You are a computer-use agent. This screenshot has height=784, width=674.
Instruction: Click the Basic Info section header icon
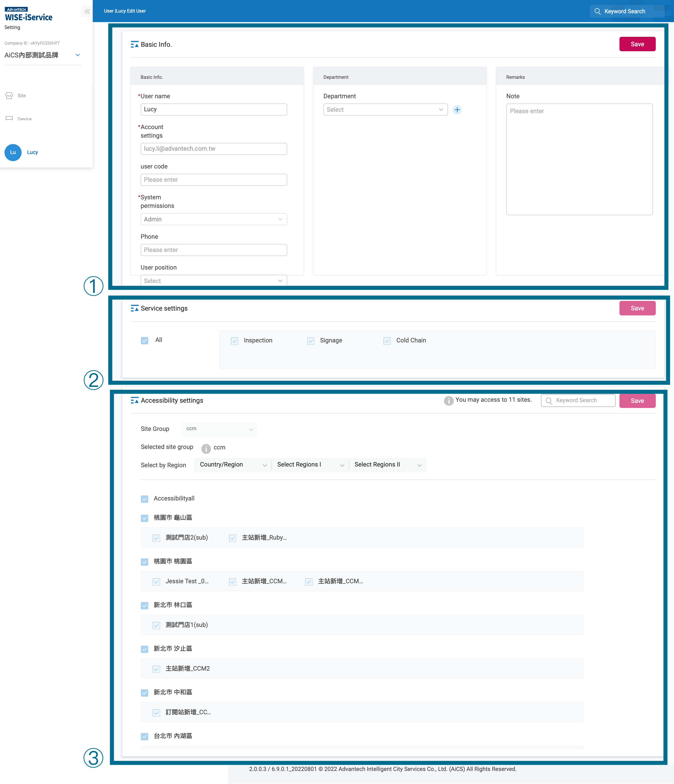(x=135, y=44)
